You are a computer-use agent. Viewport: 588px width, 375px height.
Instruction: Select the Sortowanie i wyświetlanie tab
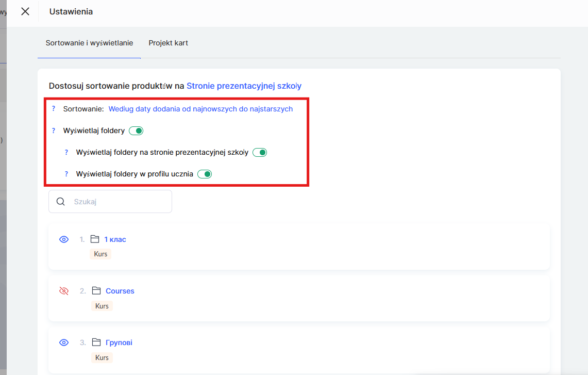89,43
